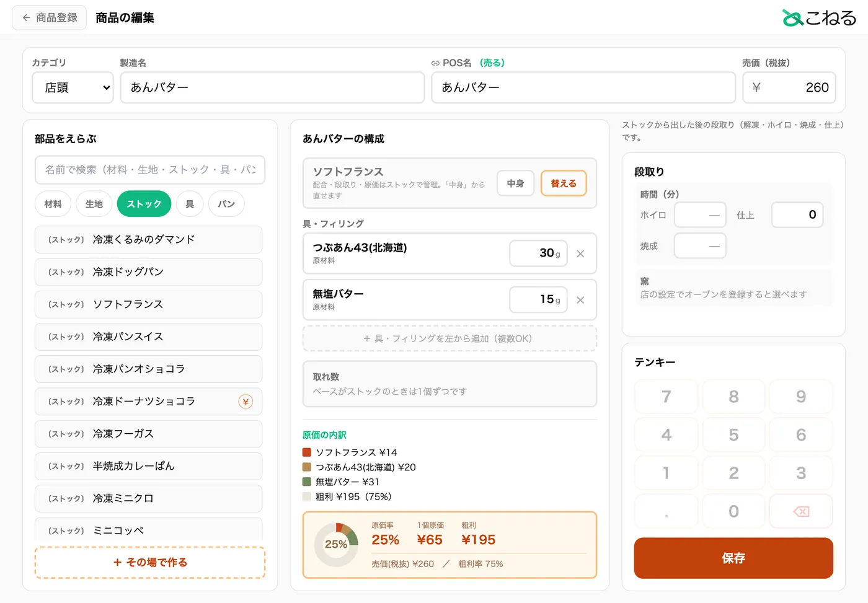The image size is (868, 603).
Task: Remove 無塩バター with its X icon
Action: tap(580, 300)
